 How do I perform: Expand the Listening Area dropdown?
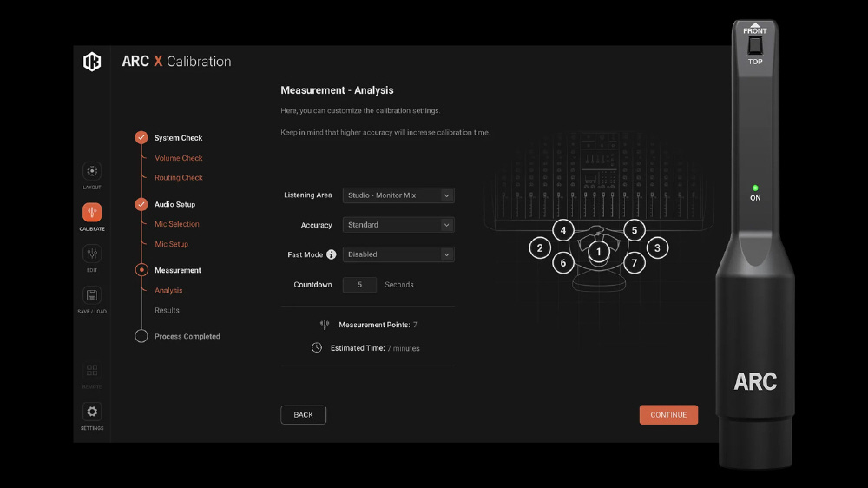[398, 195]
